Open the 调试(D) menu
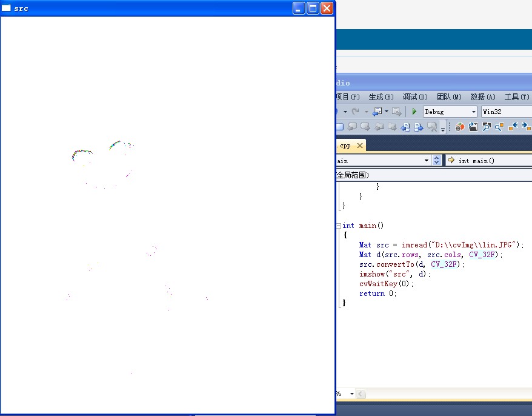Image resolution: width=532 pixels, height=416 pixels. (x=415, y=97)
